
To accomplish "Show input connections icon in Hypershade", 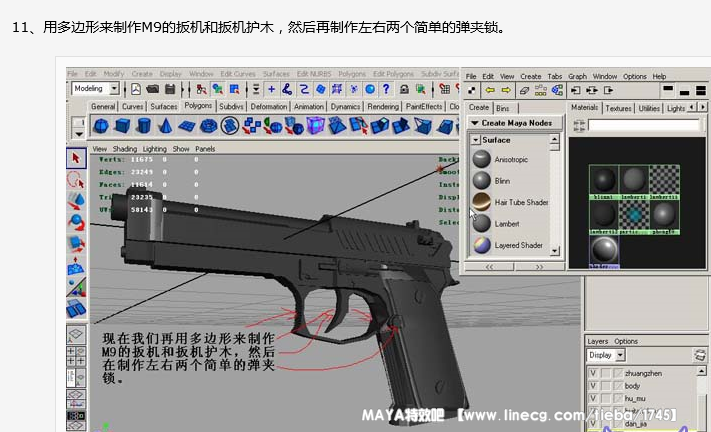I will tap(575, 90).
